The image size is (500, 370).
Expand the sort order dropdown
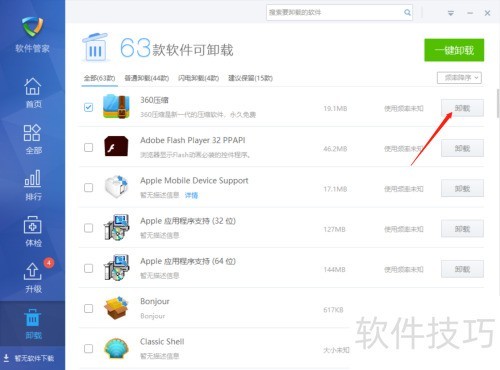point(459,78)
